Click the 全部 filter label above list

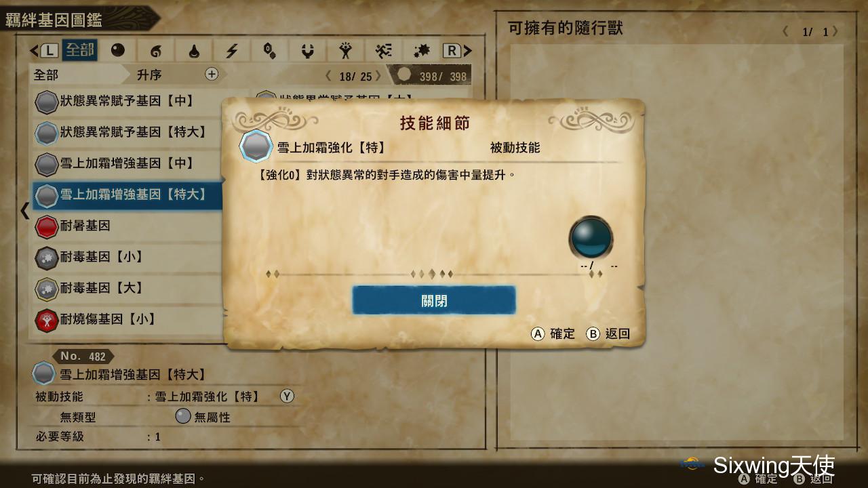[x=46, y=75]
